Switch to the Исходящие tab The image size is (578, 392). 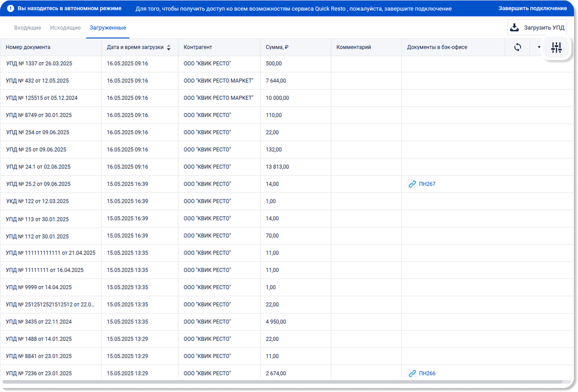coord(65,28)
